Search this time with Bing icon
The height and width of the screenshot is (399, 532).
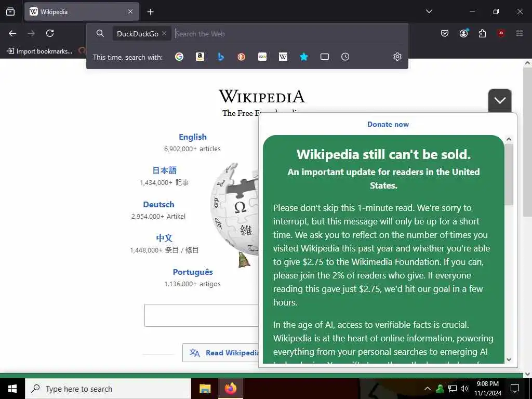[220, 57]
